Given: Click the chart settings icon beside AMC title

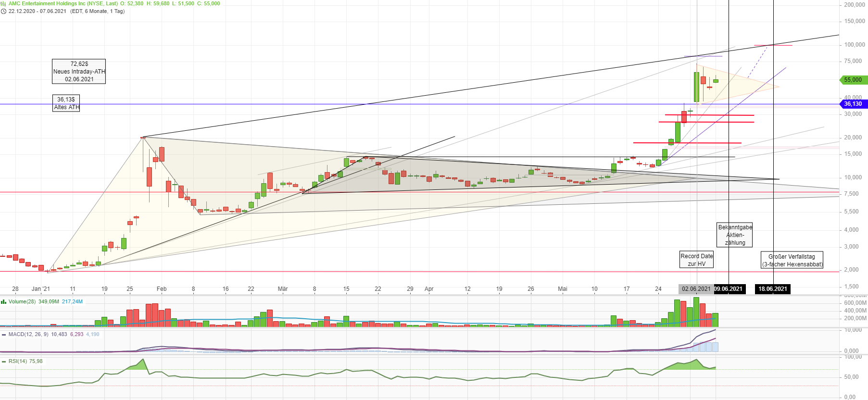Looking at the screenshot, I should tap(3, 3).
